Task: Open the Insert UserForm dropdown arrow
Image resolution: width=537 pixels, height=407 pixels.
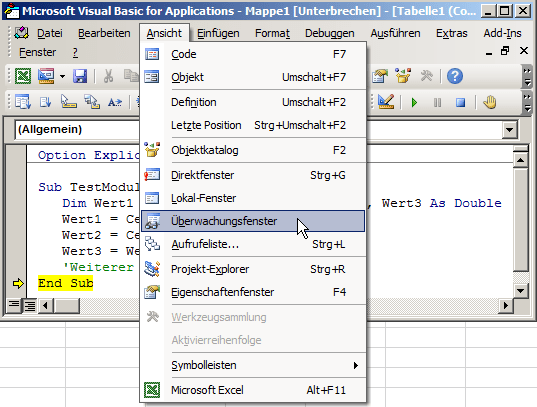Action: (62, 76)
